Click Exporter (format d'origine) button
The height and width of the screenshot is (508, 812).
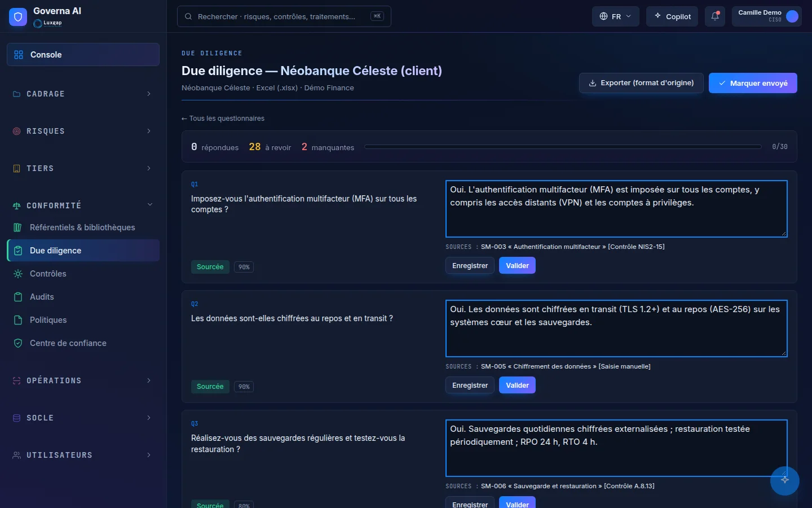pos(641,83)
